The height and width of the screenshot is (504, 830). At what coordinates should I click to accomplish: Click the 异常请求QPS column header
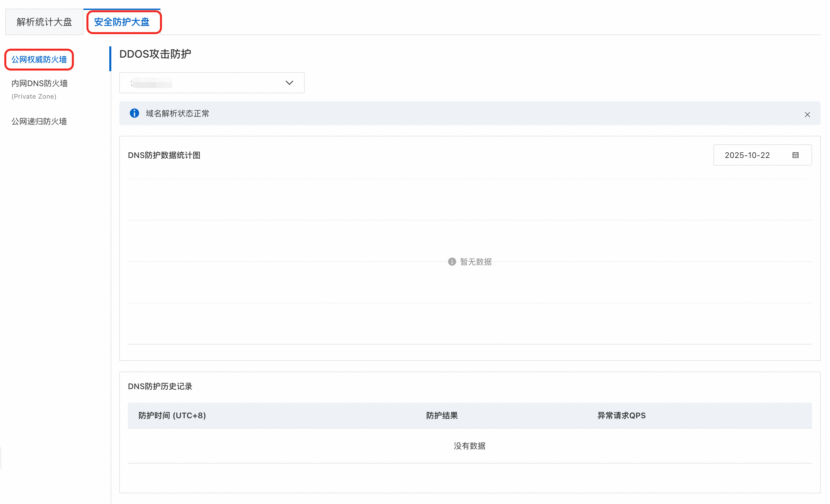(x=621, y=415)
